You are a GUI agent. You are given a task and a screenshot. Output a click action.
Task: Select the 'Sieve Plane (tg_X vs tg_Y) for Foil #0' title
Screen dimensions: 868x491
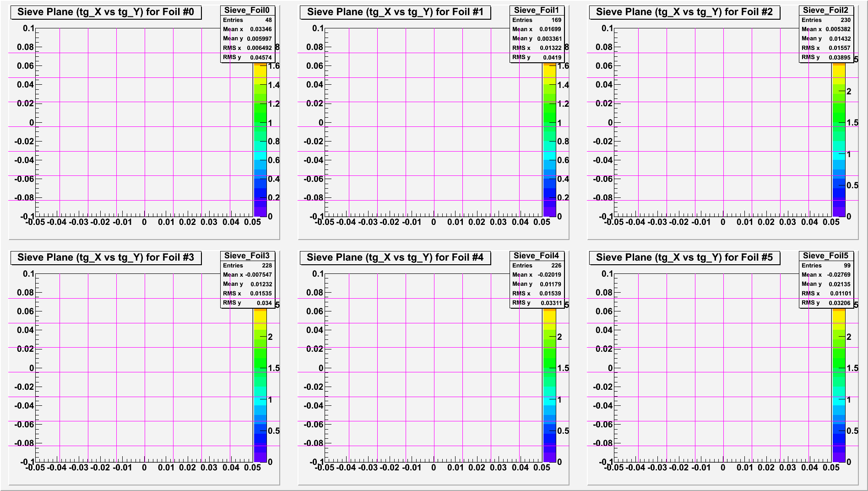106,12
